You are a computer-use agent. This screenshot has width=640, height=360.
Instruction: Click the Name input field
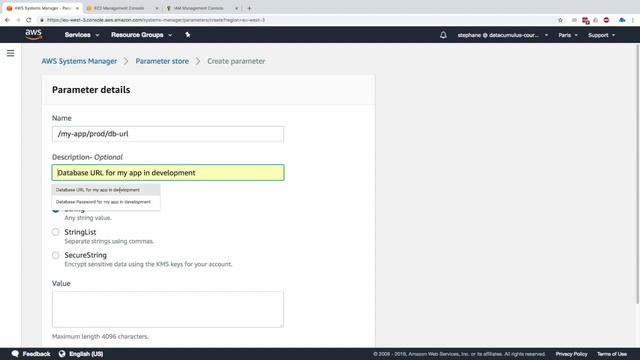[168, 134]
